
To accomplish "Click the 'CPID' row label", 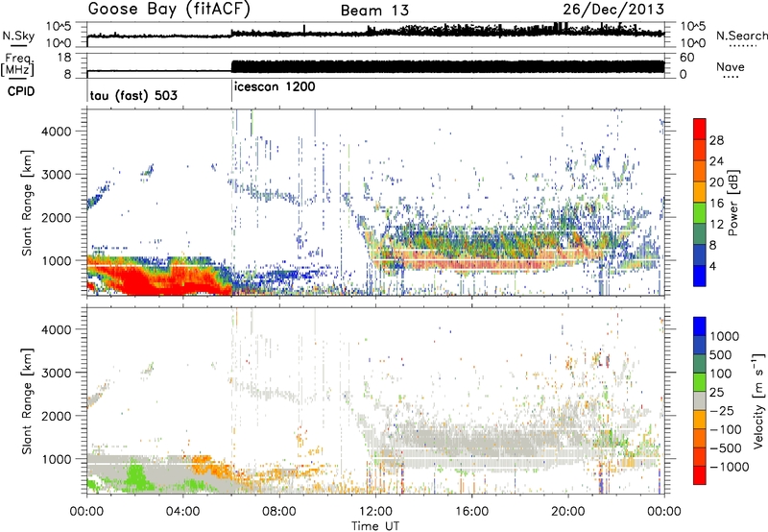I will [21, 91].
